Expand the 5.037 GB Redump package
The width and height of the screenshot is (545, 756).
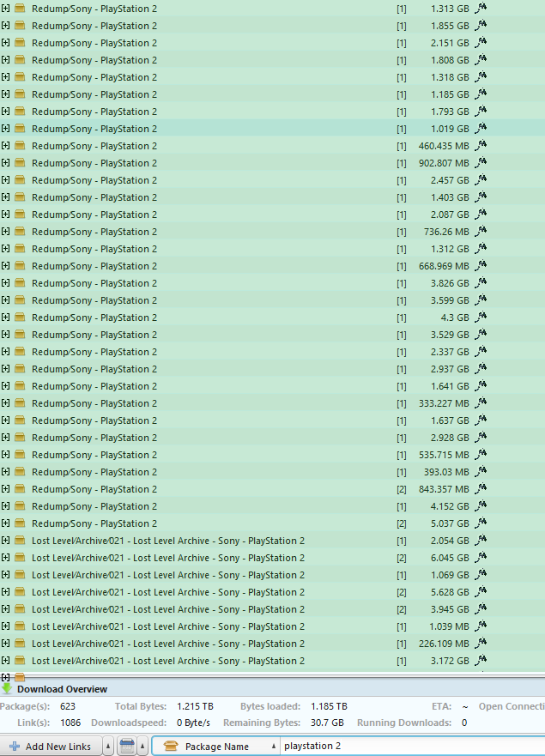pos(5,523)
